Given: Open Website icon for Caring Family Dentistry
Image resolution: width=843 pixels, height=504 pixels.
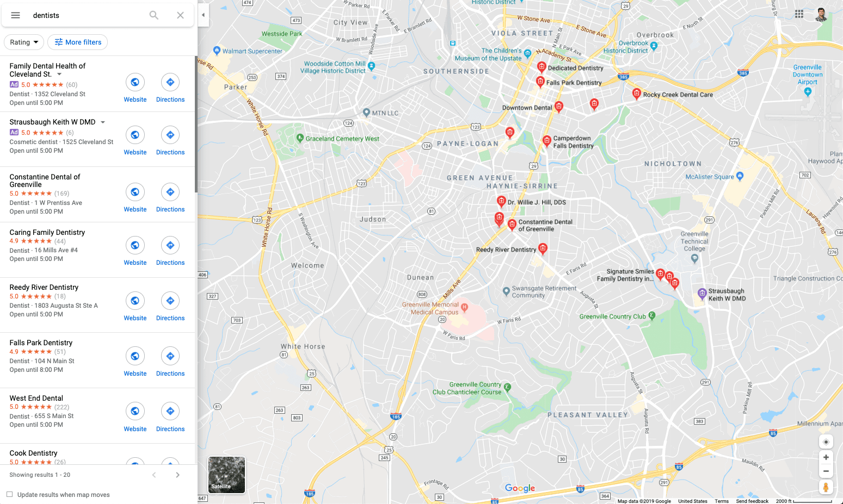Looking at the screenshot, I should click(x=135, y=245).
